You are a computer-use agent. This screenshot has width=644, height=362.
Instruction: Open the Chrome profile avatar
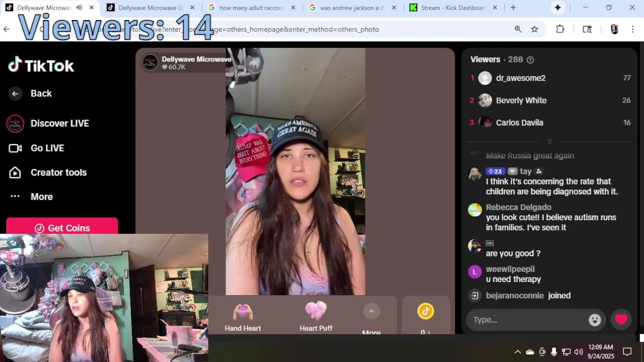[x=614, y=29]
